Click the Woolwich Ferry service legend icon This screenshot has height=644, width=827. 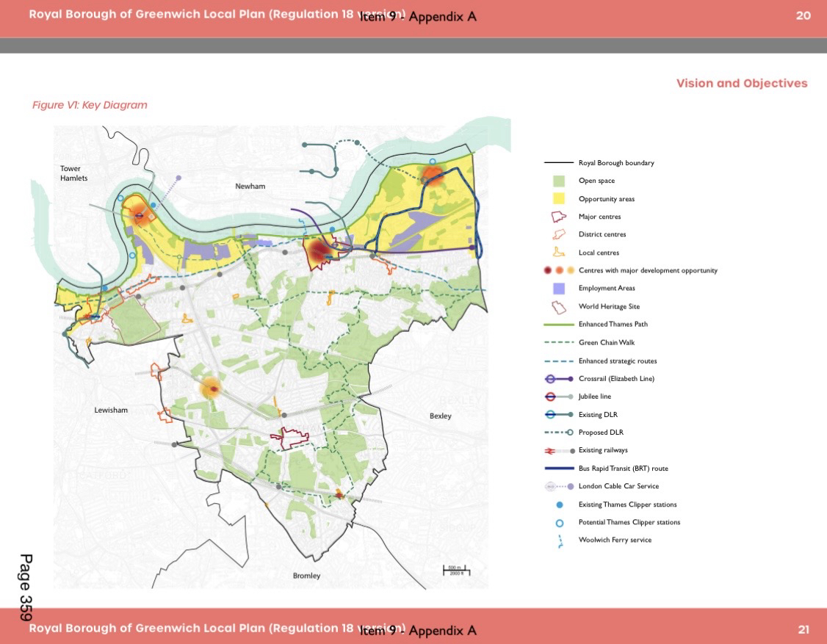559,540
